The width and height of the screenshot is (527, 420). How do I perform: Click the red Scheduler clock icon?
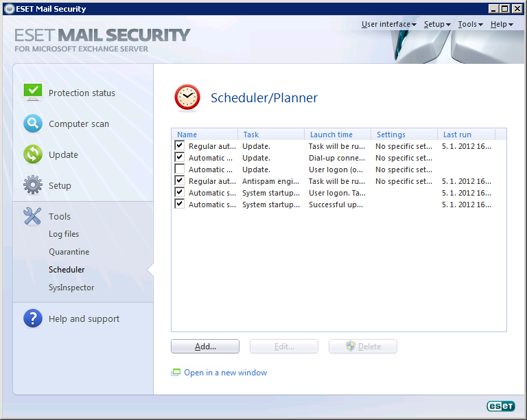click(187, 97)
